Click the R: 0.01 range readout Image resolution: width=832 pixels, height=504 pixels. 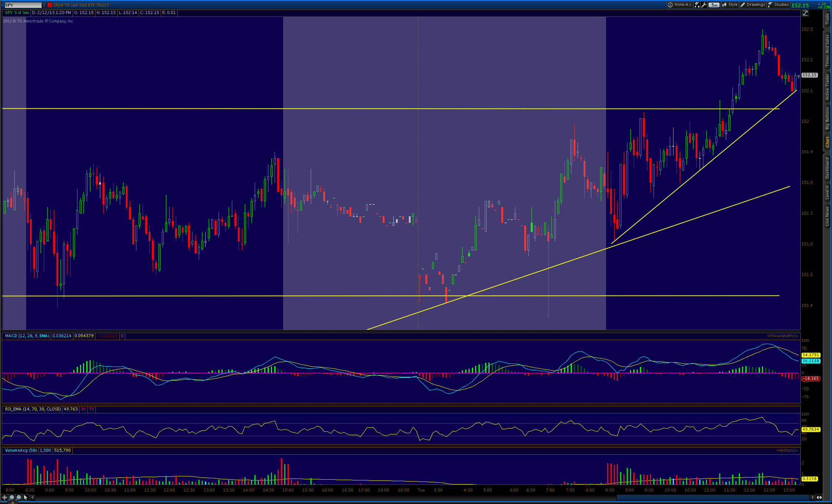click(169, 13)
